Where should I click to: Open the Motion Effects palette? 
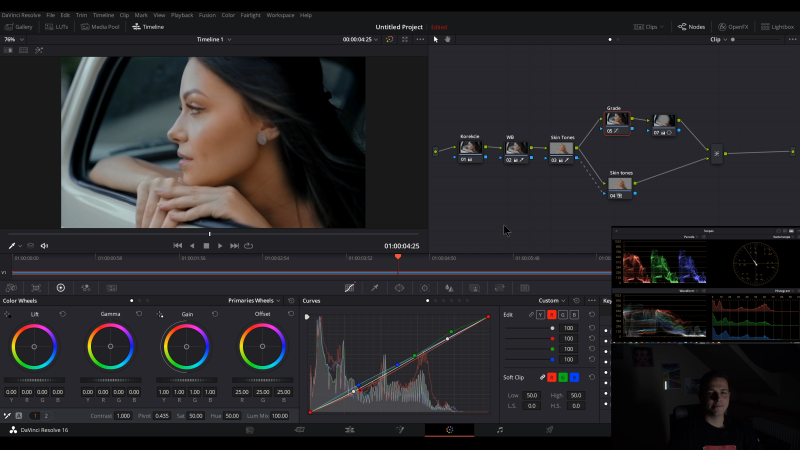coord(112,288)
